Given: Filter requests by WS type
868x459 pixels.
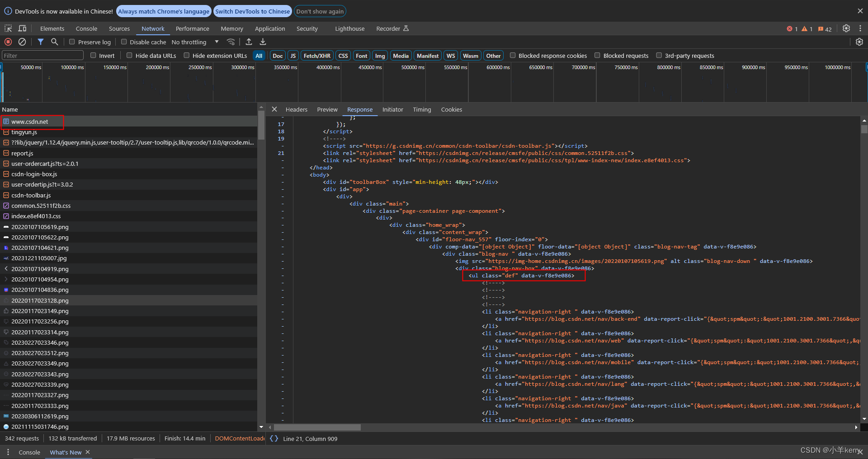Looking at the screenshot, I should [x=451, y=56].
